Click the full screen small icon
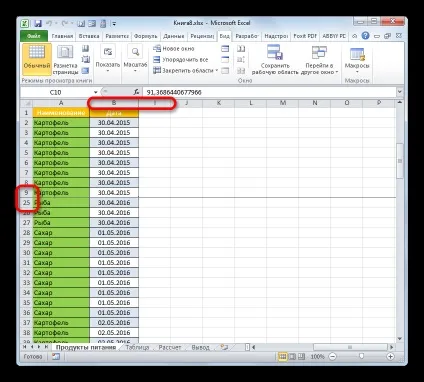424x382 pixels. 86,71
